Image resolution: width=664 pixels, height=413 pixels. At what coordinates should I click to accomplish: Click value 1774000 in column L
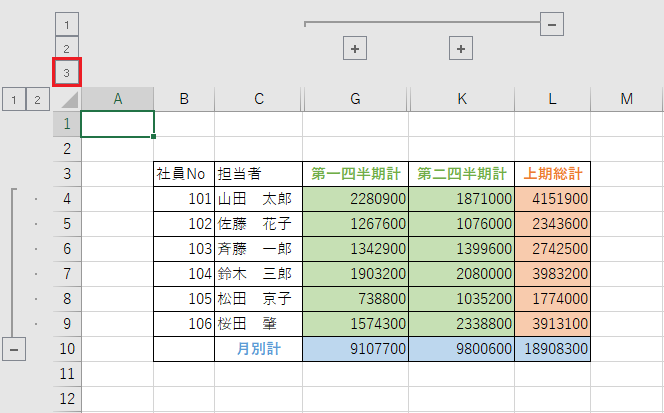(x=552, y=299)
